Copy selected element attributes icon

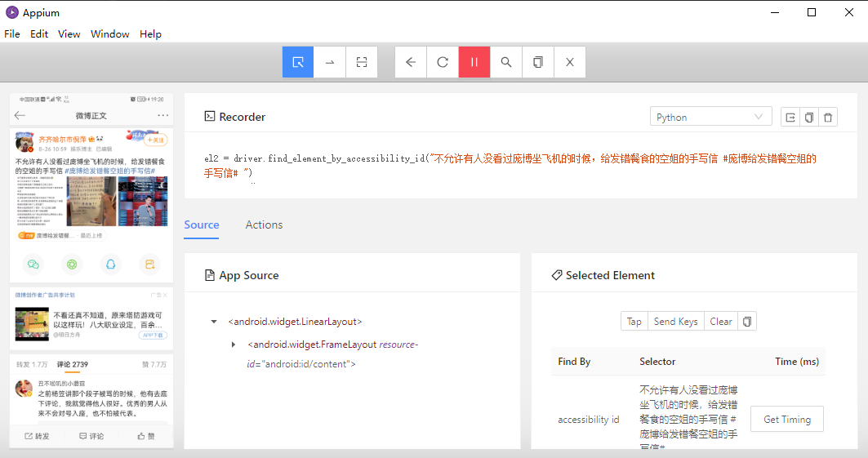click(747, 322)
